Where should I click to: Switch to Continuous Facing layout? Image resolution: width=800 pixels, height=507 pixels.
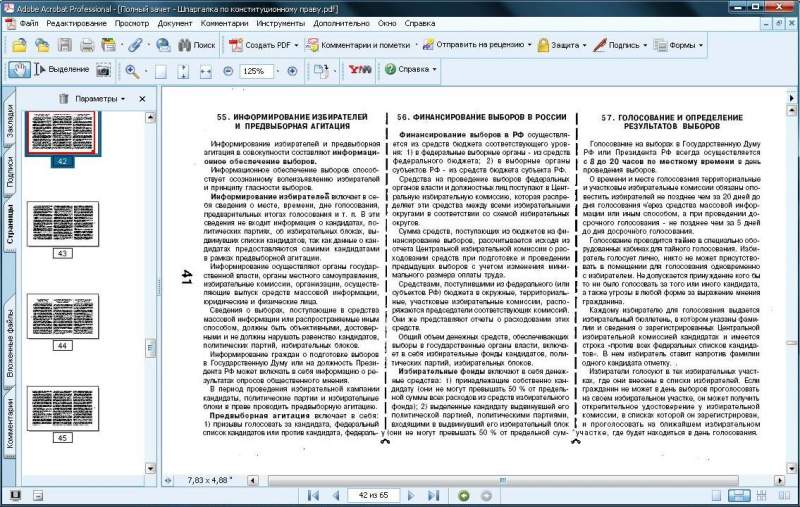click(762, 495)
